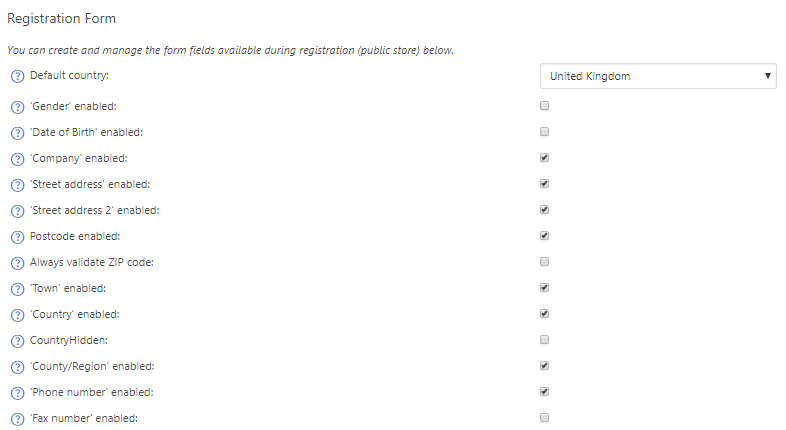This screenshot has height=430, width=786.
Task: Open help tooltip for 'Date of Birth' enabled
Action: pos(18,133)
